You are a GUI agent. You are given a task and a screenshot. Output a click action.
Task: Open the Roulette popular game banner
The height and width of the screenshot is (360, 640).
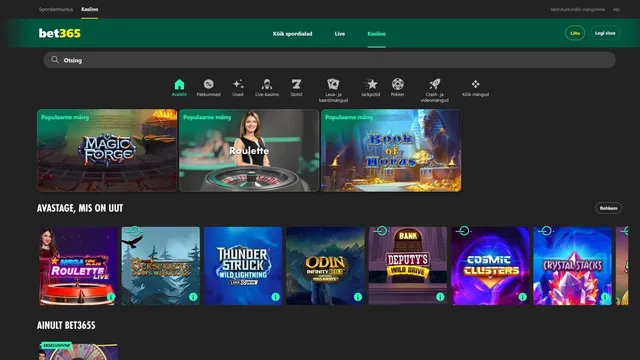point(249,150)
